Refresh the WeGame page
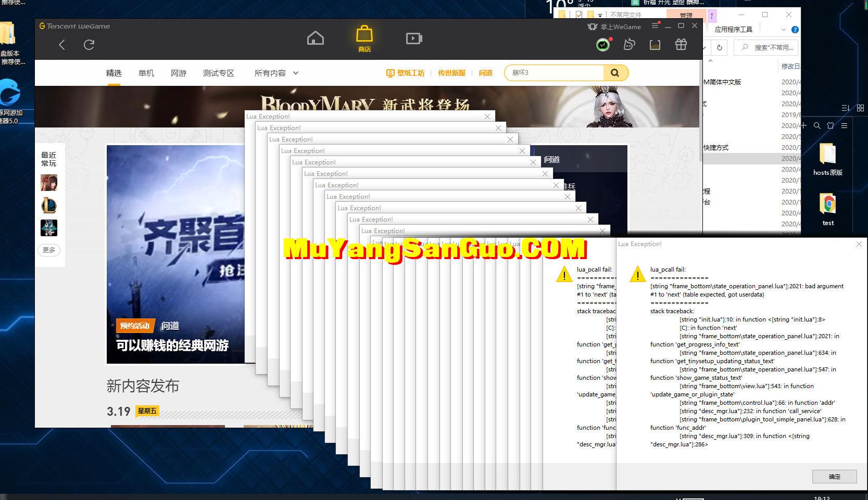 pos(89,45)
